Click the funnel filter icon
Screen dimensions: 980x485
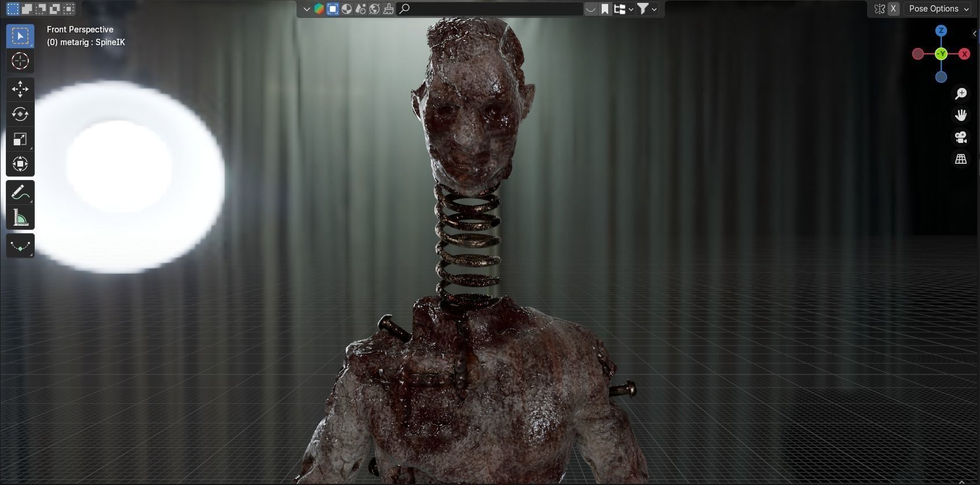click(643, 9)
